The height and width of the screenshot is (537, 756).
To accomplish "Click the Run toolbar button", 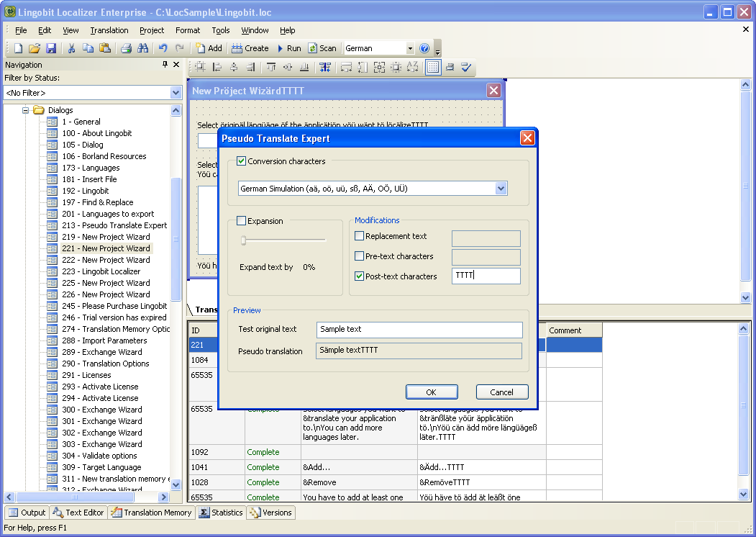I will [288, 48].
